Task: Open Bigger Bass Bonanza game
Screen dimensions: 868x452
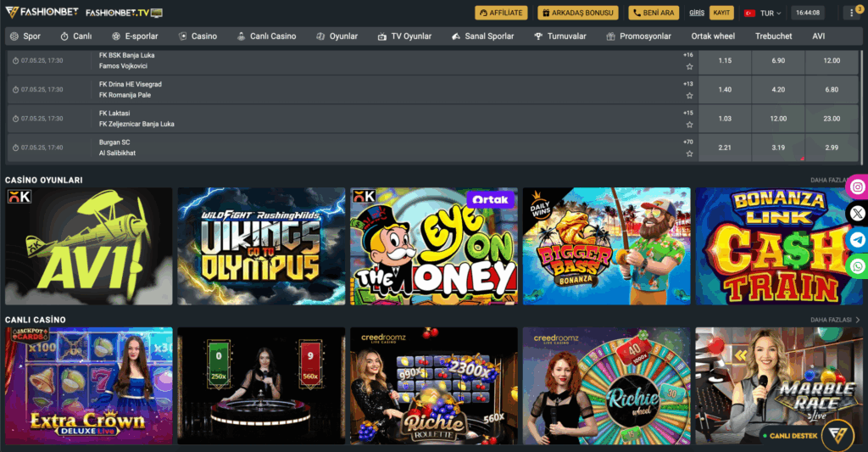Action: 607,246
